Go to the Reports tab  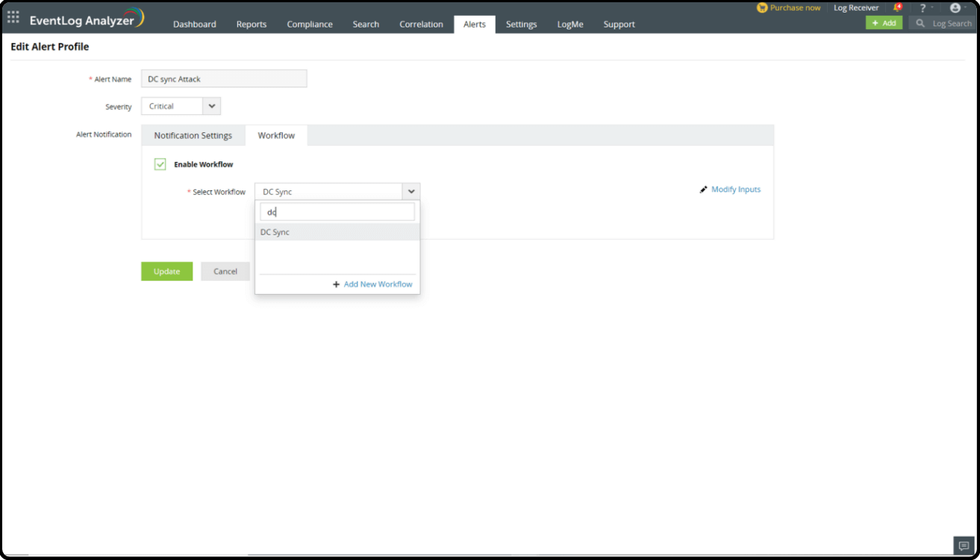pyautogui.click(x=252, y=24)
